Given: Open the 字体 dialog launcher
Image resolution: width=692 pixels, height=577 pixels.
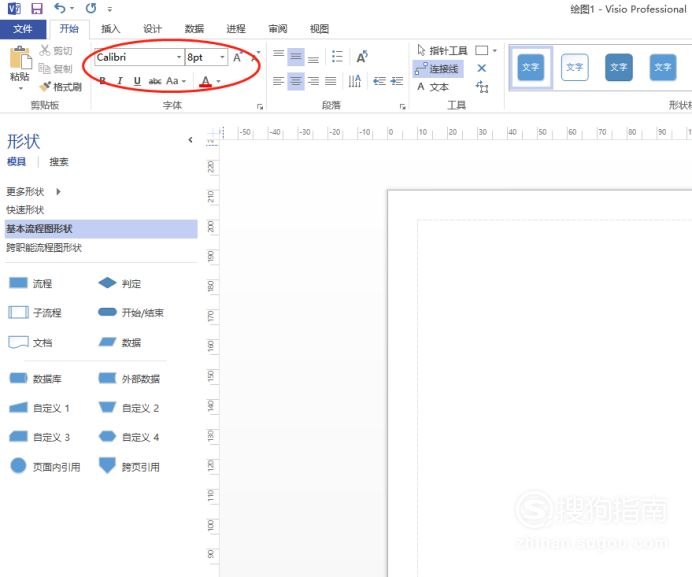Looking at the screenshot, I should tap(260, 106).
